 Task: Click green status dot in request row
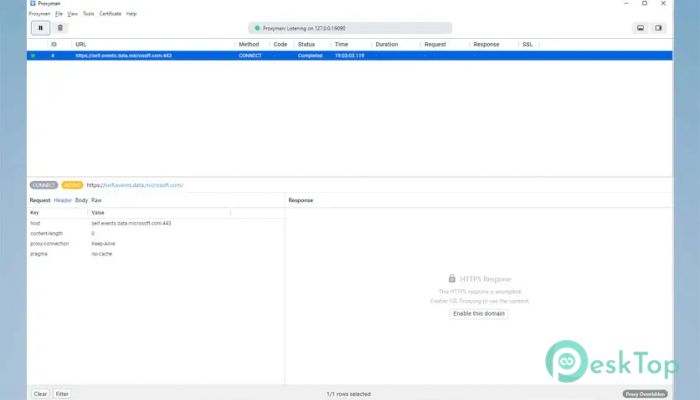pos(33,56)
